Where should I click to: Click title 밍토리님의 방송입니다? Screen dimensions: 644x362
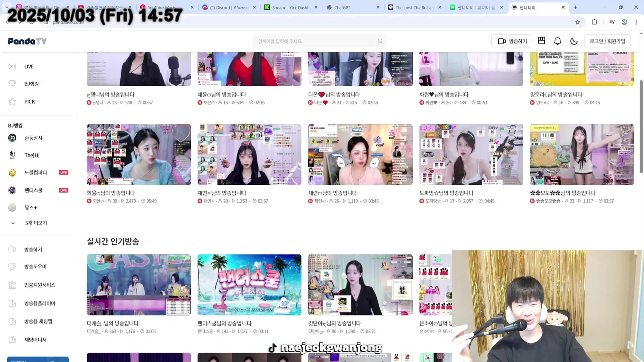pyautogui.click(x=556, y=94)
